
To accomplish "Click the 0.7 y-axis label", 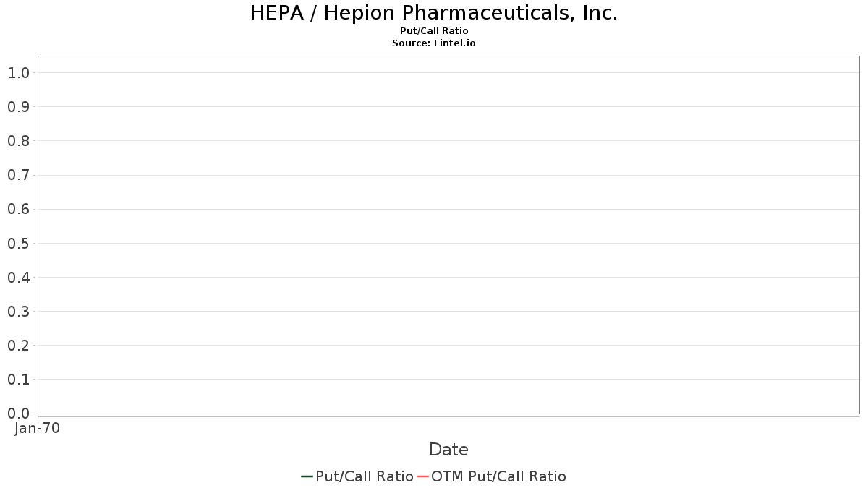I will (18, 175).
